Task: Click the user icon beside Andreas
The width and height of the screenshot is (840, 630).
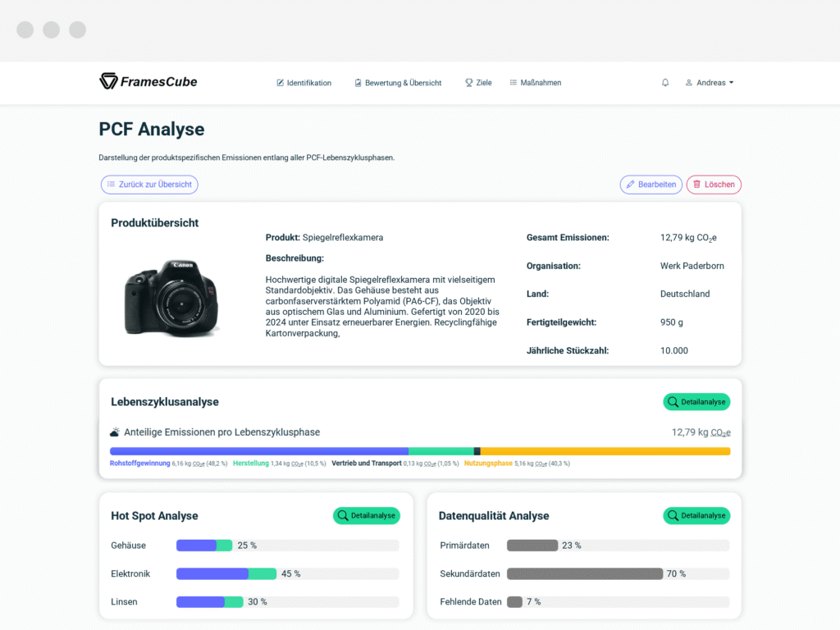Action: pos(689,83)
